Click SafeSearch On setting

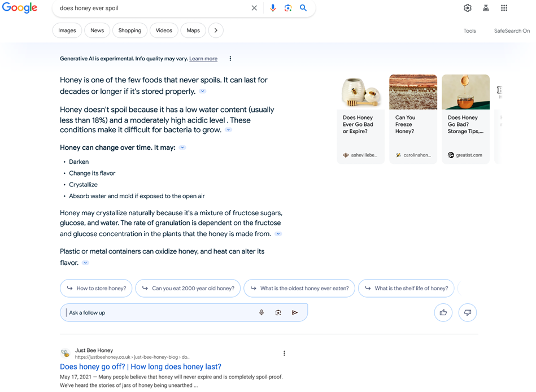(512, 31)
